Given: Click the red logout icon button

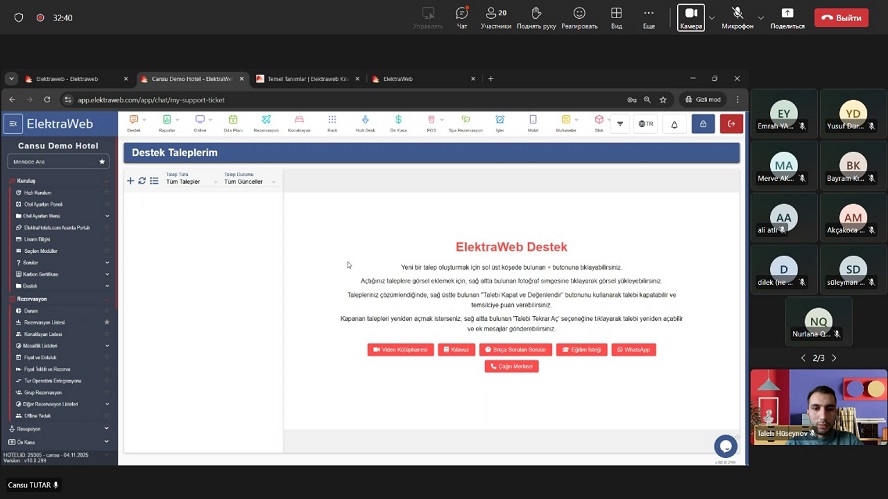Looking at the screenshot, I should [731, 124].
